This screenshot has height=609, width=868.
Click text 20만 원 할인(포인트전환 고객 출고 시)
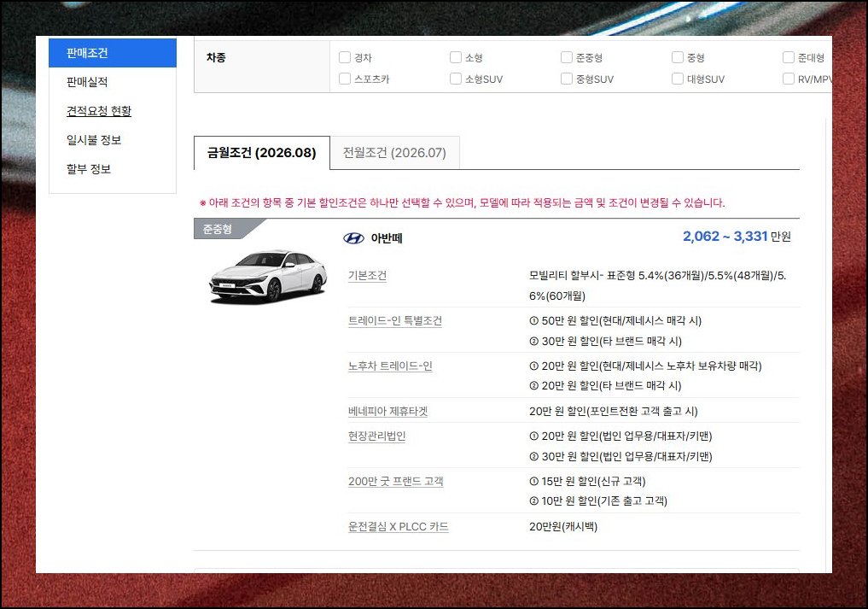613,411
